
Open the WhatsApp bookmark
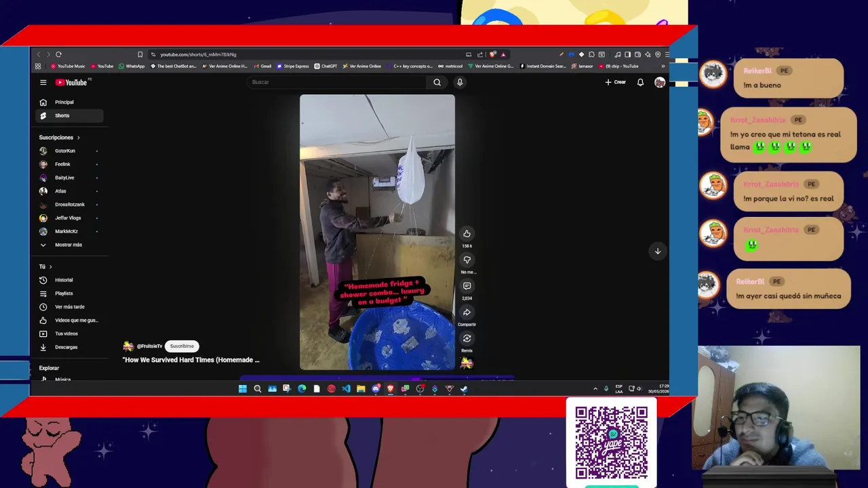132,66
